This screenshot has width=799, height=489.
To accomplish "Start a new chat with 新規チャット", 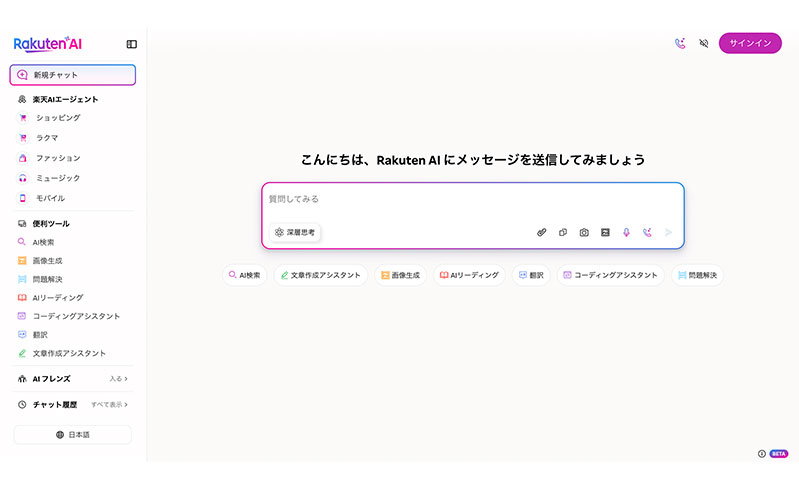I will click(72, 75).
